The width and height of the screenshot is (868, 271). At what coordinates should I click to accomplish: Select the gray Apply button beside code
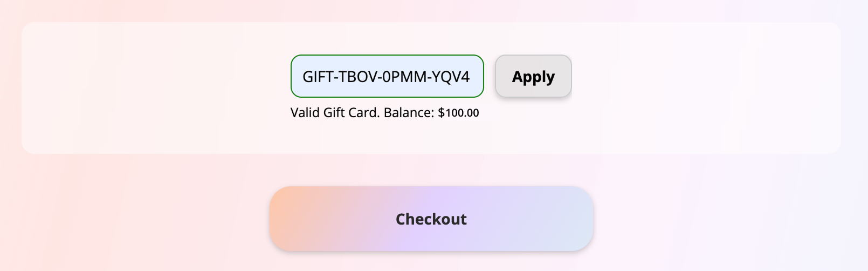click(533, 77)
